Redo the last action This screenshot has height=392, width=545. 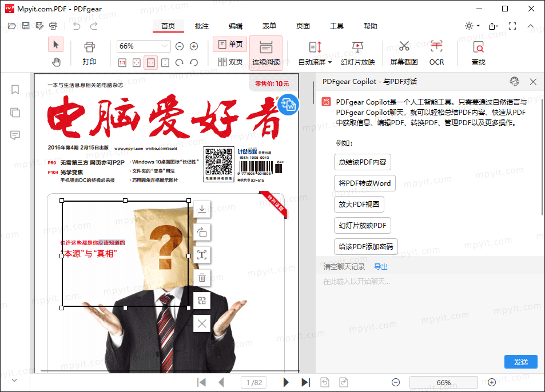tap(94, 26)
